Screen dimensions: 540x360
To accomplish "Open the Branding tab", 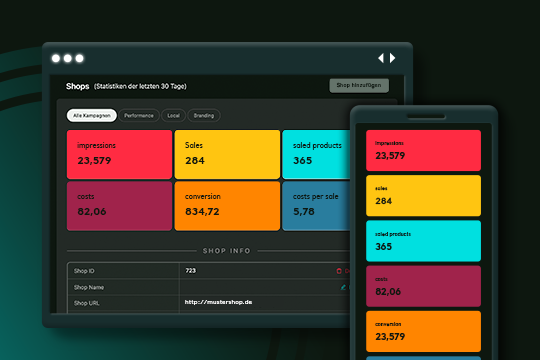I will pyautogui.click(x=204, y=115).
